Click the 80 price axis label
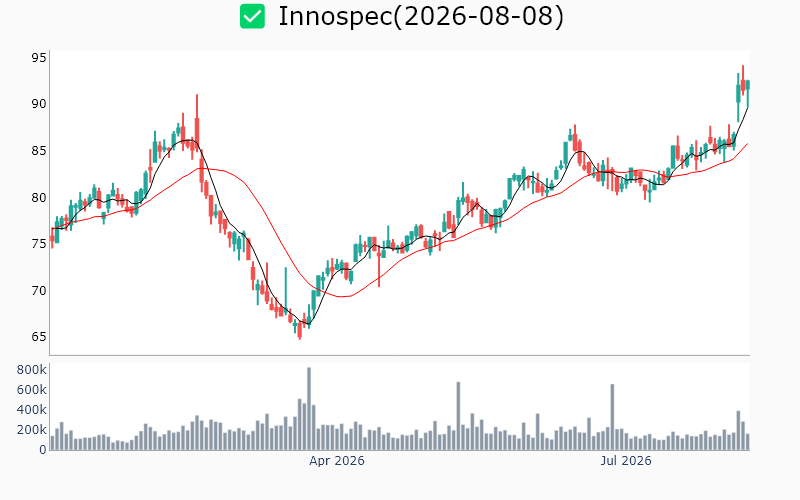The height and width of the screenshot is (500, 800). pos(39,197)
